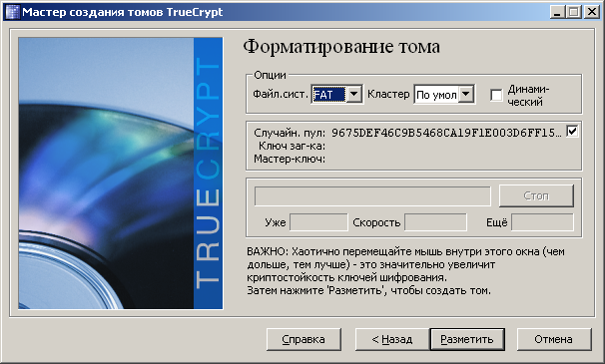Click the Уже done field
605x364 pixels.
click(x=318, y=222)
